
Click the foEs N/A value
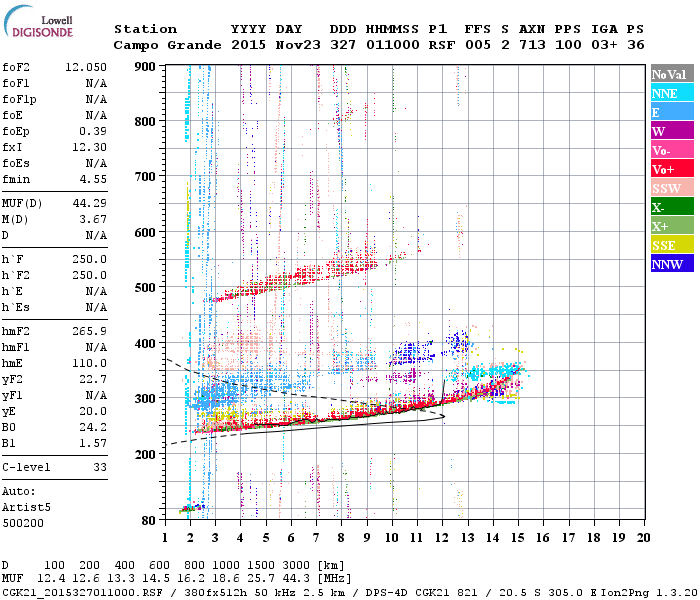96,163
